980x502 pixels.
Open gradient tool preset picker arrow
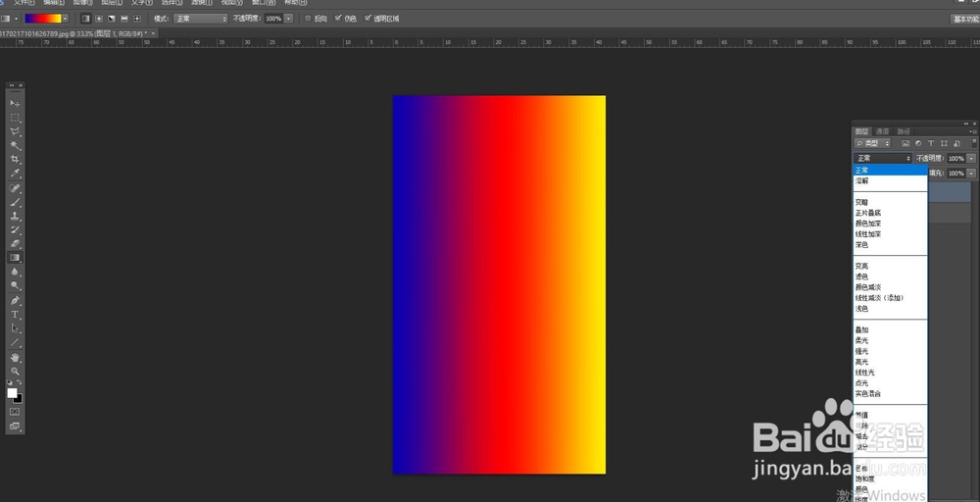[x=17, y=19]
